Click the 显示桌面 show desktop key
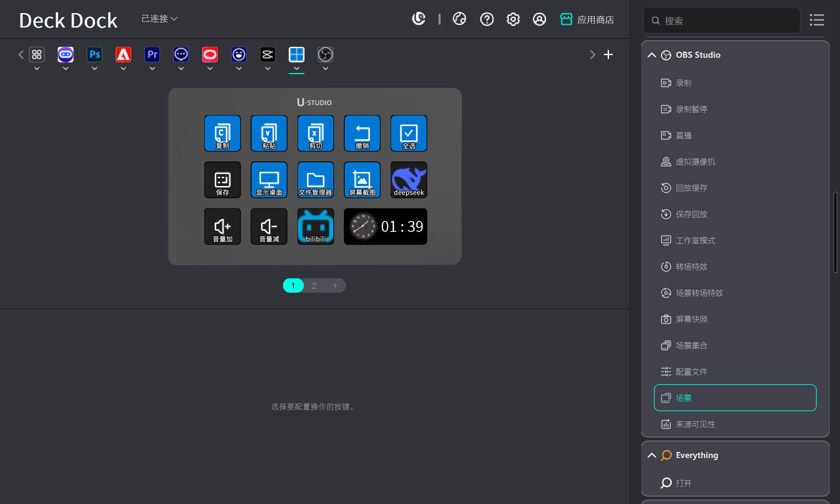 [x=269, y=180]
